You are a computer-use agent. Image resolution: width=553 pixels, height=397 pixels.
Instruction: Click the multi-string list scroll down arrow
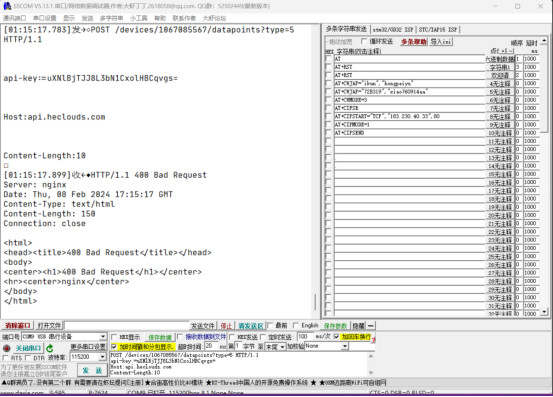(544, 311)
